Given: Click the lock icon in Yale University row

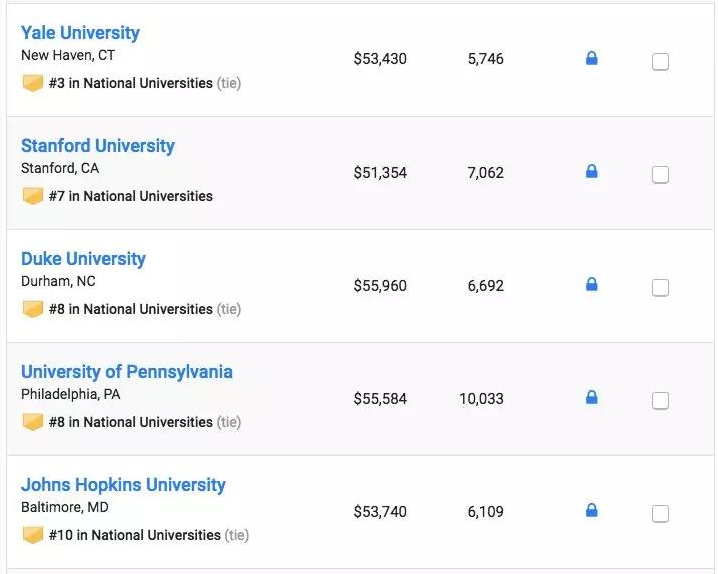Looking at the screenshot, I should coord(591,59).
